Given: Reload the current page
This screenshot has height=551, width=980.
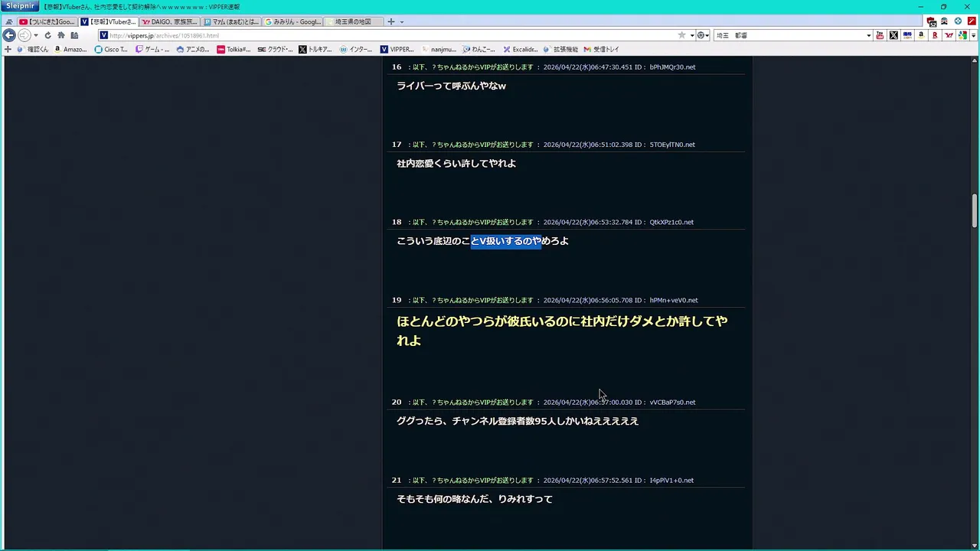Looking at the screenshot, I should click(x=47, y=35).
